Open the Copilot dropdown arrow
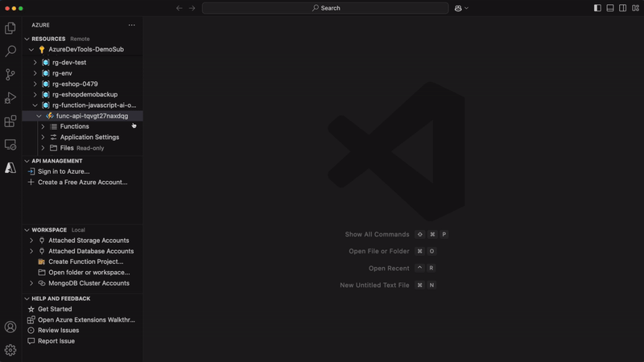Screen dimensions: 644x362 point(466,8)
